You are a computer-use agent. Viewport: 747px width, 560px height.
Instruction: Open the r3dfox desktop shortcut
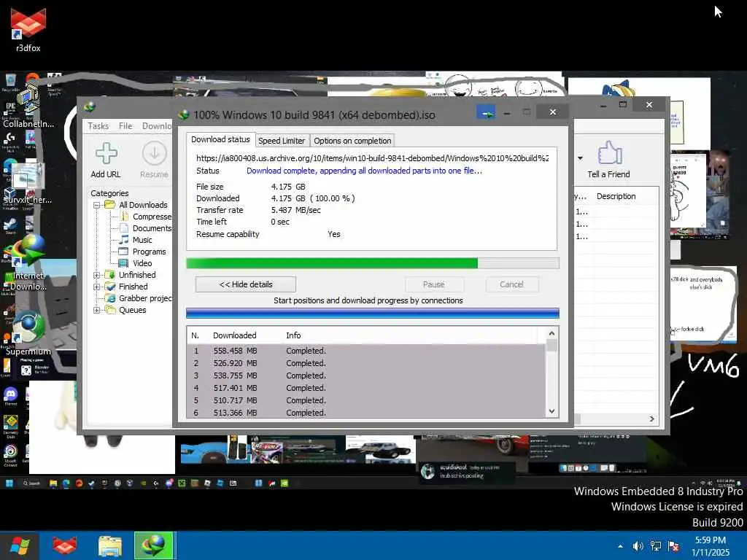click(x=28, y=28)
